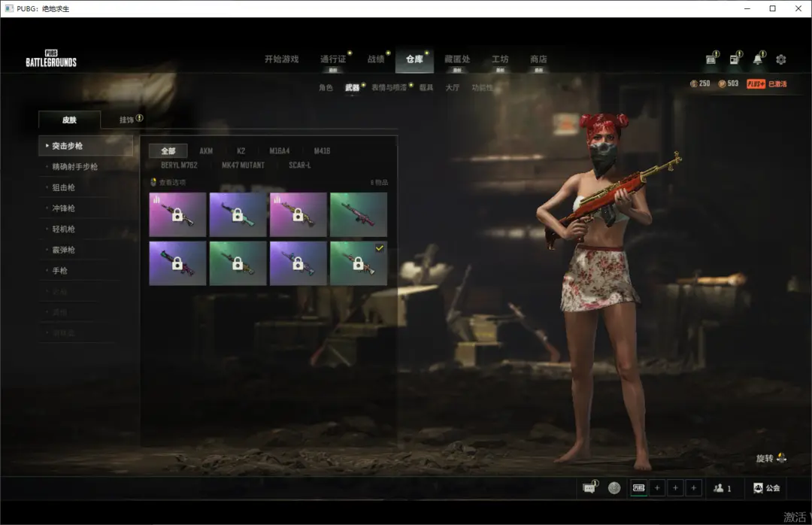The width and height of the screenshot is (812, 525).
Task: Switch to the 表情与喷漆 sub-tab
Action: 389,87
